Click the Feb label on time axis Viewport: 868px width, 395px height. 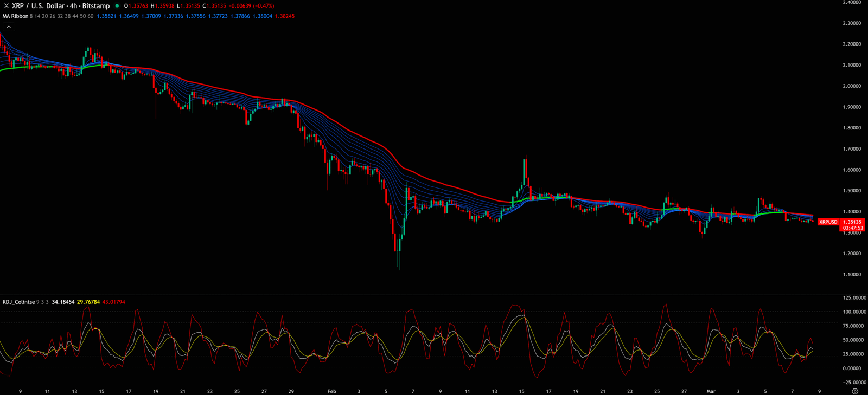pos(331,391)
